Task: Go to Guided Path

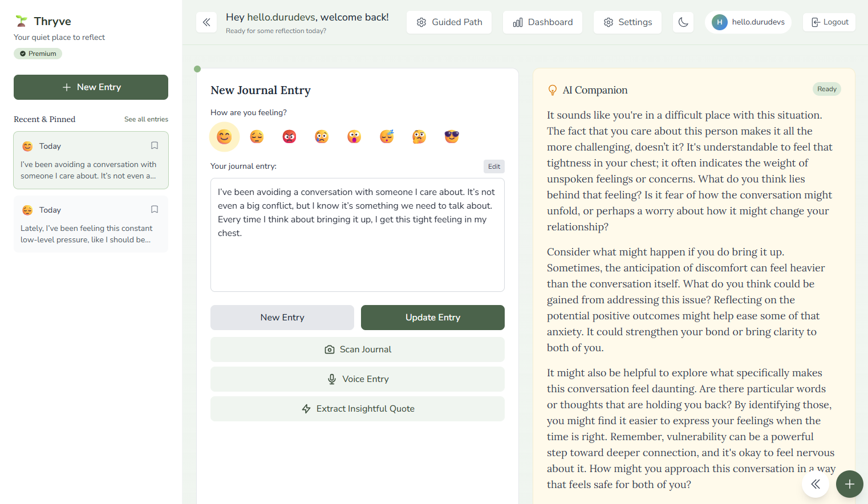Action: pos(449,22)
